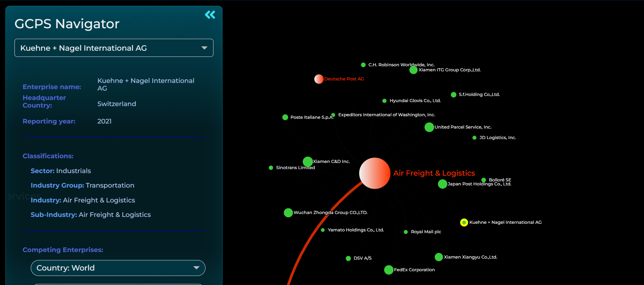Select the C.H. Robinson Worldwide label

pyautogui.click(x=401, y=65)
